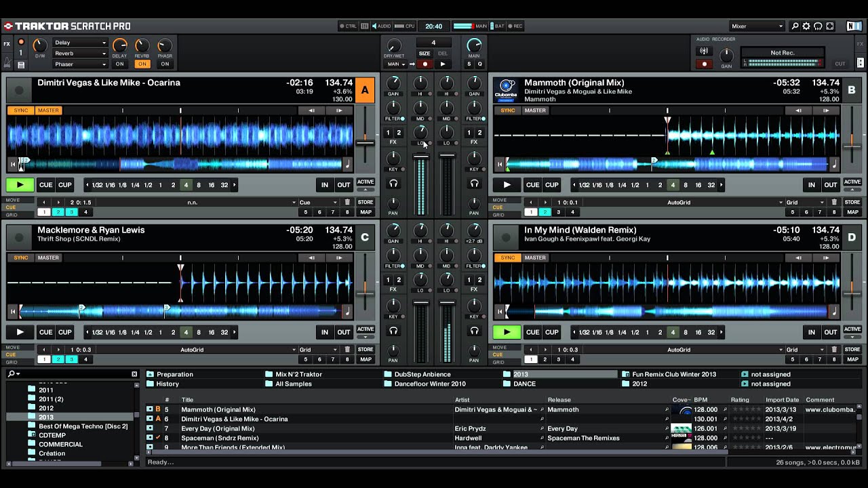Viewport: 868px width, 488px height.
Task: Toggle headphone cue for Deck C channel
Action: click(393, 331)
